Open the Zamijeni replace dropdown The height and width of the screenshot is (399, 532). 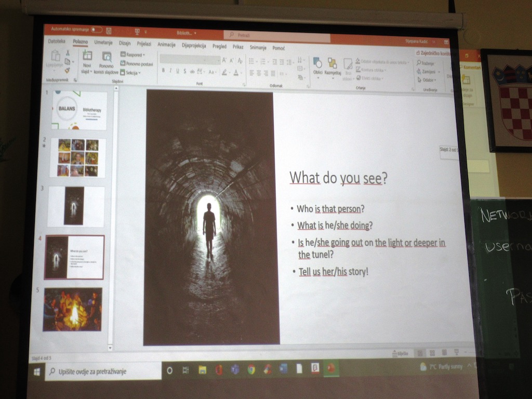[428, 72]
